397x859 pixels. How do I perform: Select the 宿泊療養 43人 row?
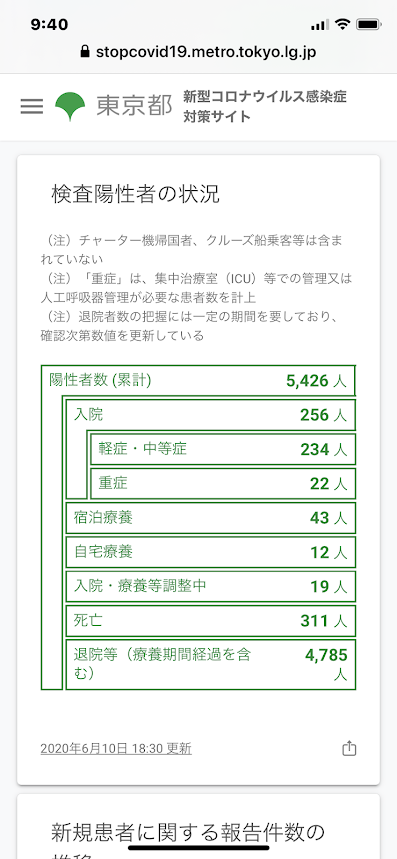(x=210, y=518)
